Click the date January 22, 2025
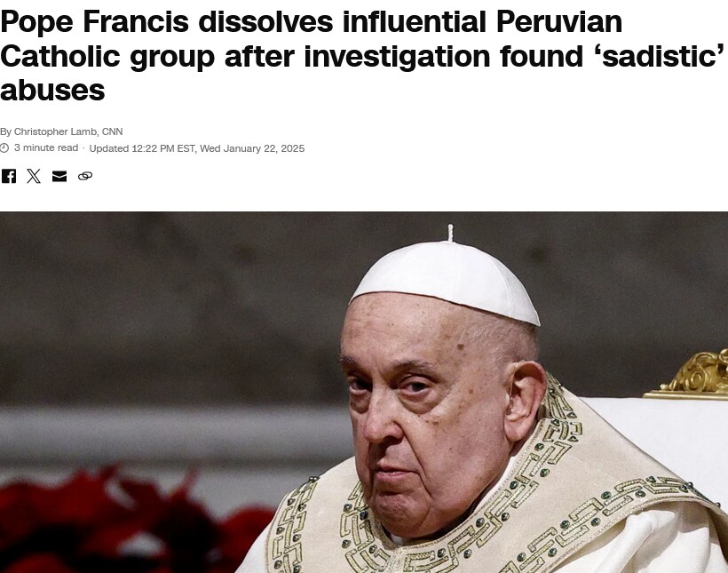This screenshot has height=573, width=728. click(264, 148)
